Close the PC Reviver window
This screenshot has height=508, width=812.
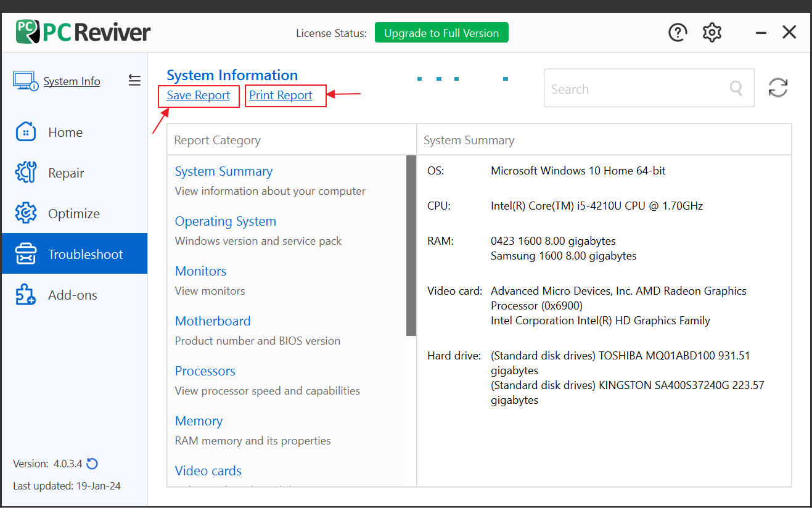coord(789,32)
